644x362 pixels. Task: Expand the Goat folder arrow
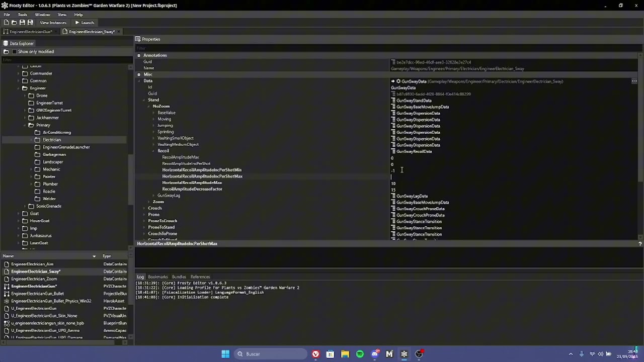tap(18, 214)
